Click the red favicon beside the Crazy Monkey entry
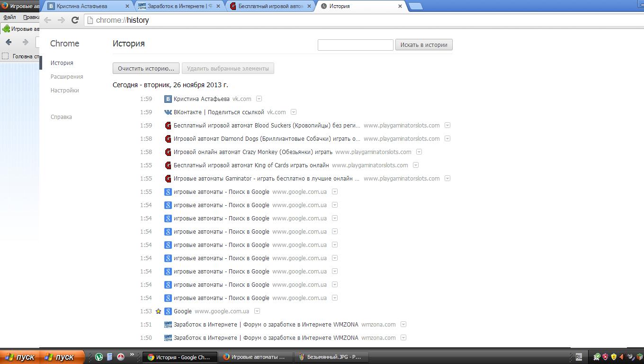Screen dimensions: 644x364 168,152
